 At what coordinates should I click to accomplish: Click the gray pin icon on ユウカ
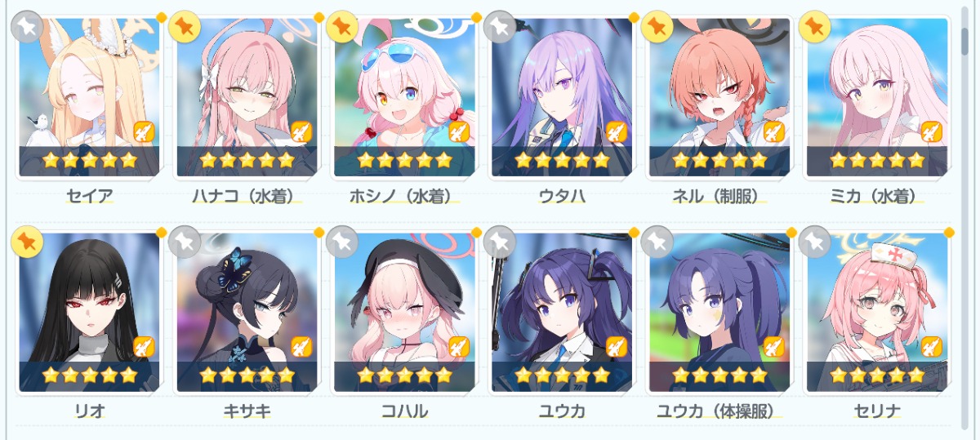point(500,242)
